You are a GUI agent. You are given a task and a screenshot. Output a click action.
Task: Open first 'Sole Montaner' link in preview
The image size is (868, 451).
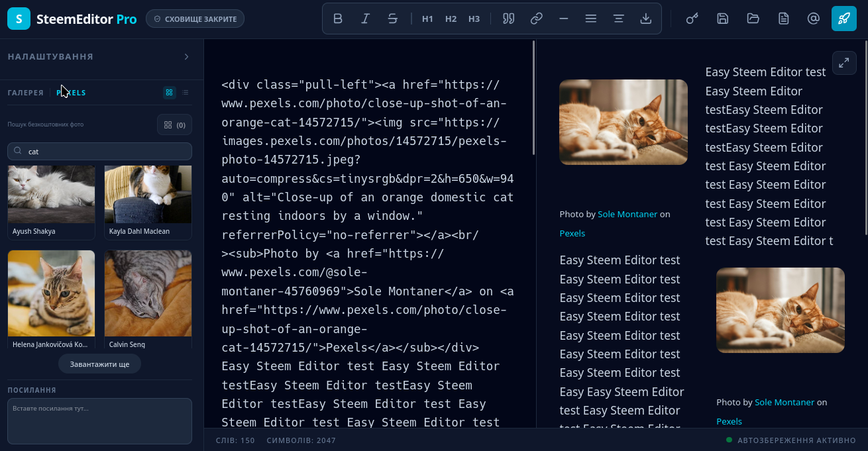point(627,214)
